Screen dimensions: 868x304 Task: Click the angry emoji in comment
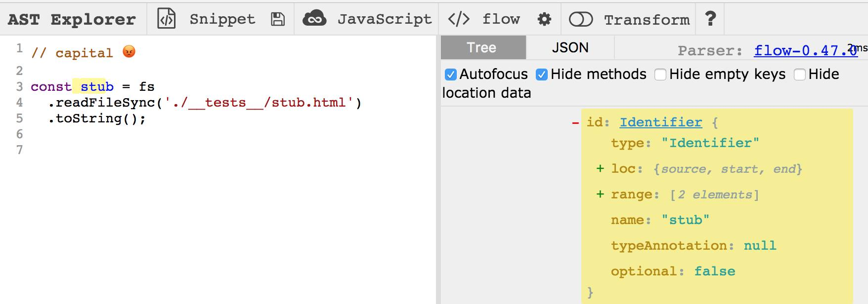(x=129, y=51)
